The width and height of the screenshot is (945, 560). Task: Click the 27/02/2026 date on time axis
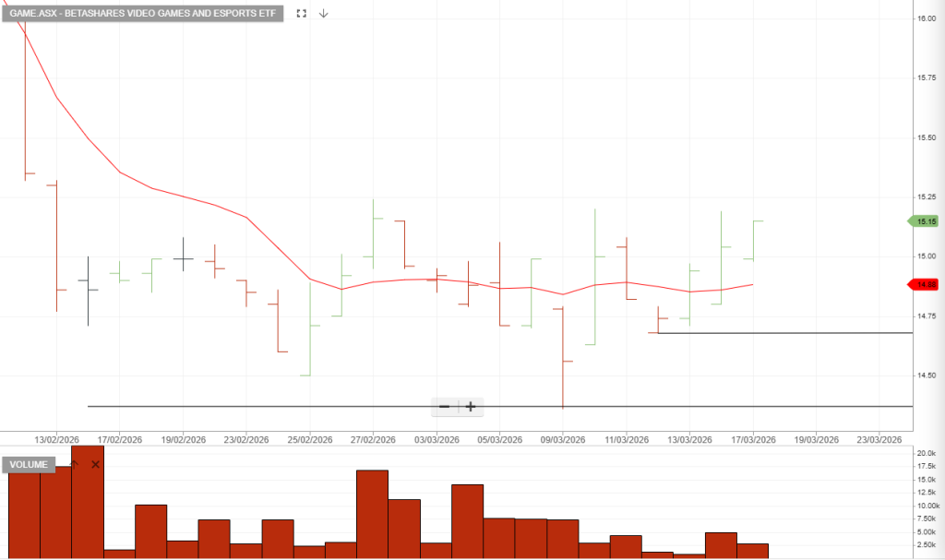pos(373,439)
